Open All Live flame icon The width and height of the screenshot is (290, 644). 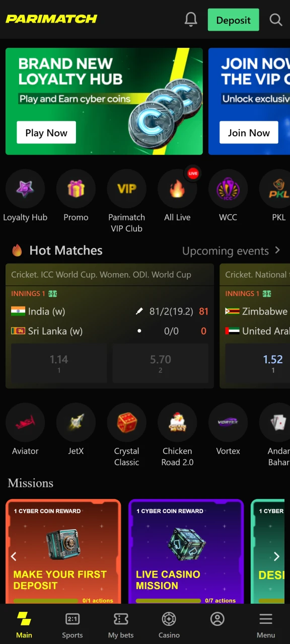tap(177, 189)
